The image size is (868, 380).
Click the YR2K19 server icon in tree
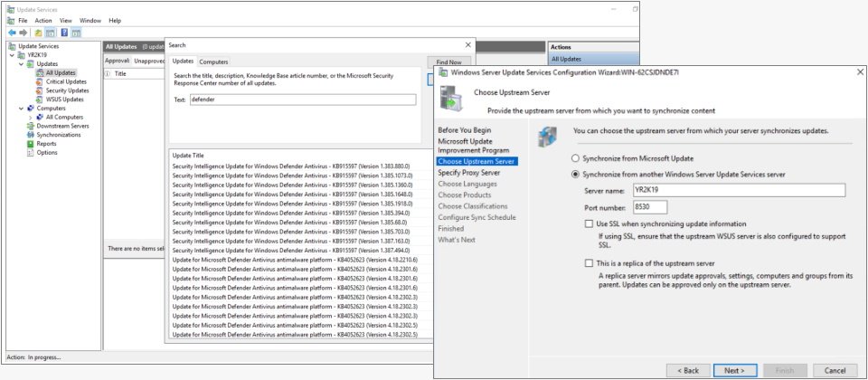click(x=22, y=55)
